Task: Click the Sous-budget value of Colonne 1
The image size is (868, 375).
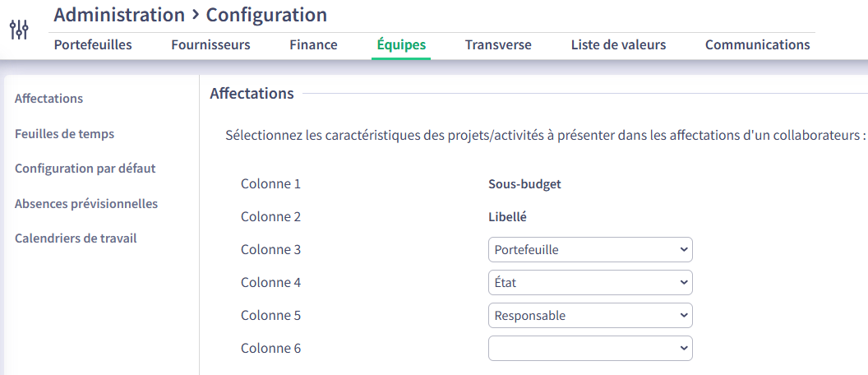Action: 524,184
